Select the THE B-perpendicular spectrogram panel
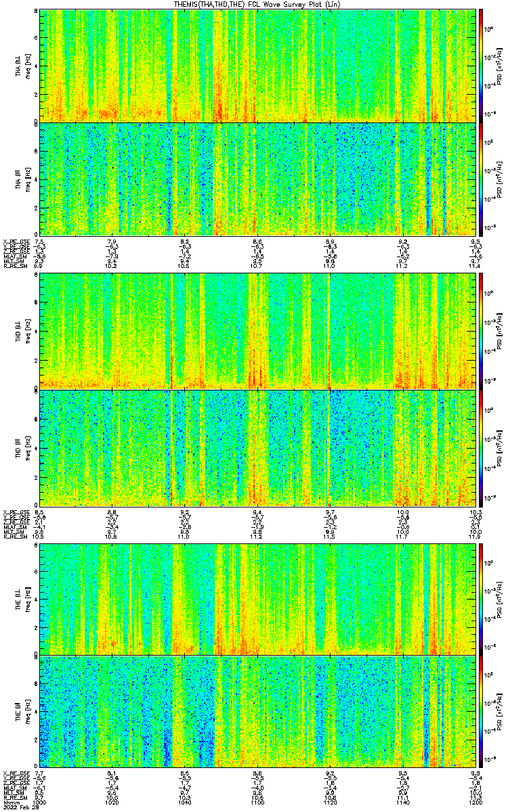Viewport: 508px width, 812px height. pyautogui.click(x=257, y=598)
